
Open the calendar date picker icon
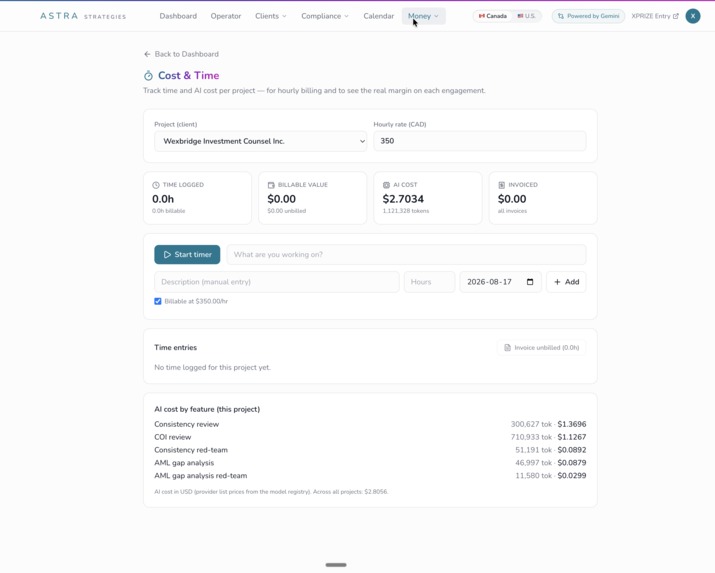point(530,282)
